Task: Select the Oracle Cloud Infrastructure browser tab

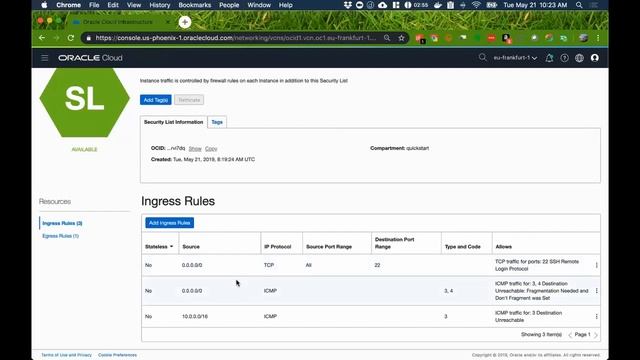Action: pyautogui.click(x=118, y=22)
